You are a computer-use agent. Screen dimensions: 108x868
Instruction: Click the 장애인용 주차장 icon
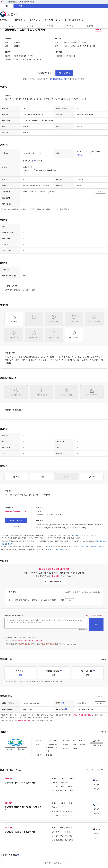(16, 392)
